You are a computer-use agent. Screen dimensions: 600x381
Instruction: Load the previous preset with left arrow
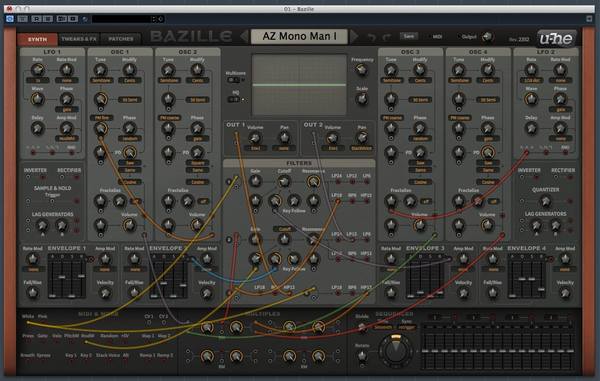point(244,37)
